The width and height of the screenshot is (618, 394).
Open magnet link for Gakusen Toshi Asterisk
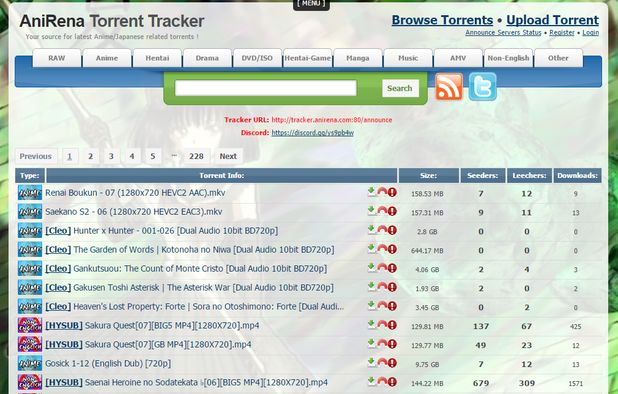pyautogui.click(x=382, y=287)
